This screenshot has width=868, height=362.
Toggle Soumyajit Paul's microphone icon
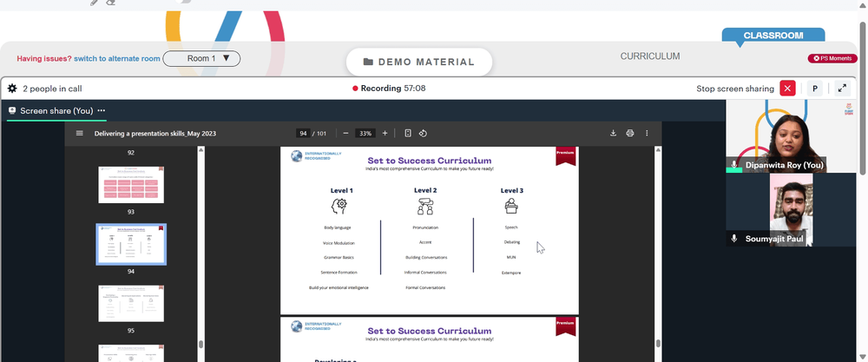point(734,239)
